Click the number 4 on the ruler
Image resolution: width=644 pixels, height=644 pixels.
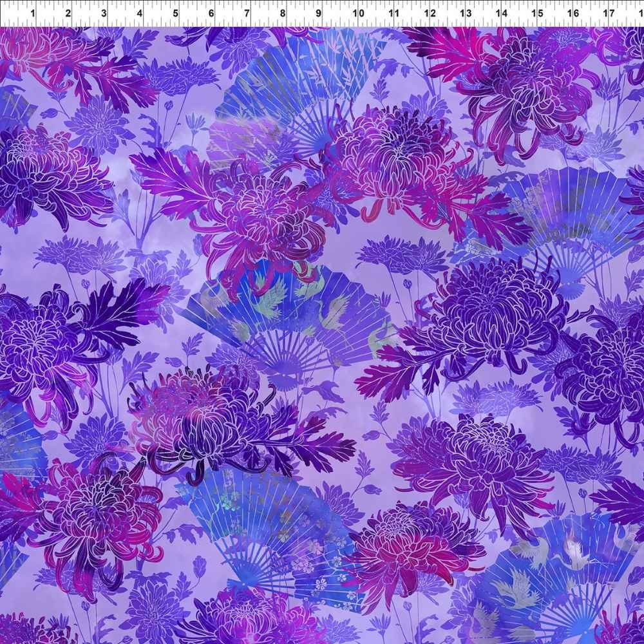(140, 13)
